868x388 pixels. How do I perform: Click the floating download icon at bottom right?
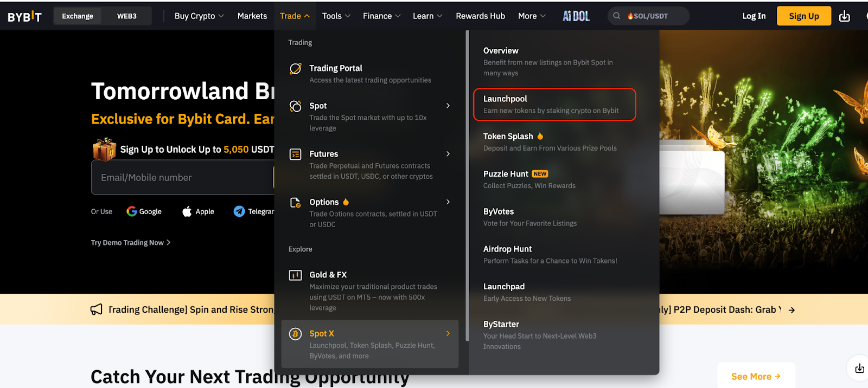click(x=859, y=368)
